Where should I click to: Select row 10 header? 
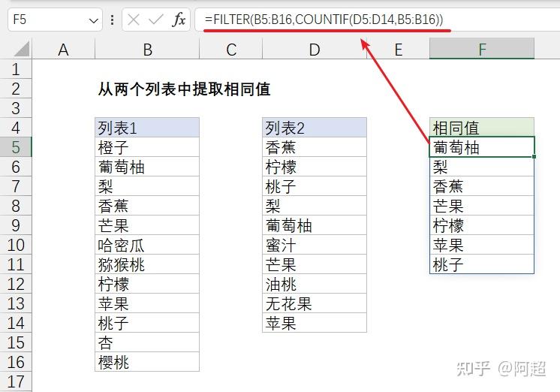pos(16,245)
